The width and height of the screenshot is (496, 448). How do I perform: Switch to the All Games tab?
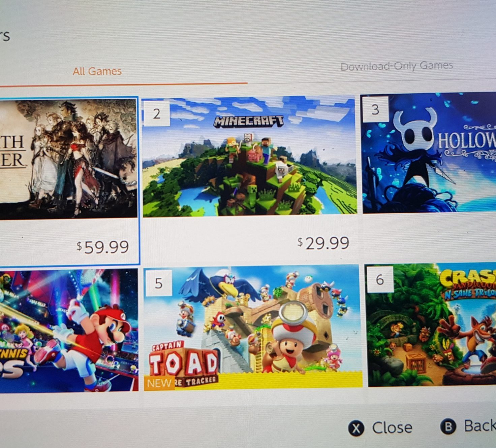tap(97, 71)
